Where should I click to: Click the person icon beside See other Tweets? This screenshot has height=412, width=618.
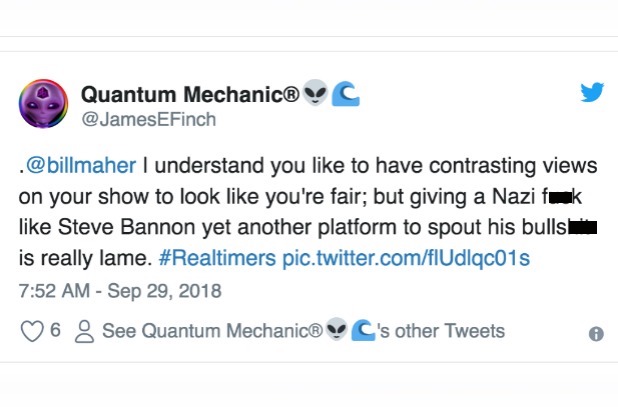(85, 331)
